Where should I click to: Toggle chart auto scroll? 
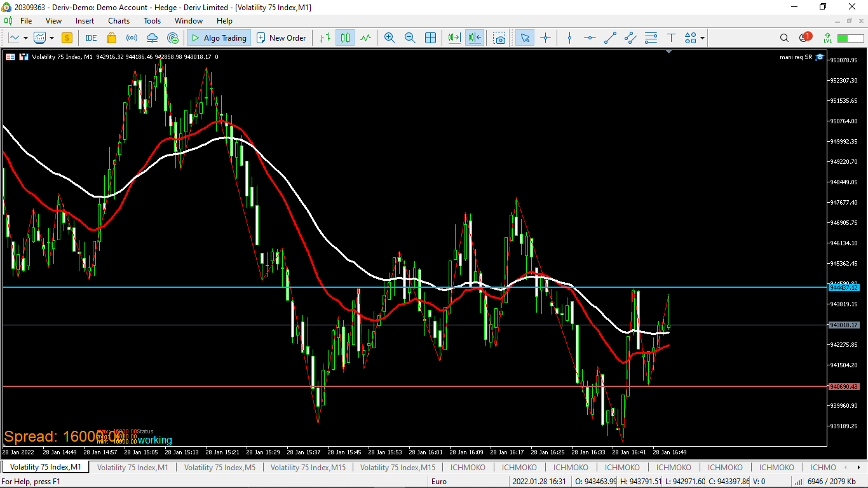click(454, 38)
